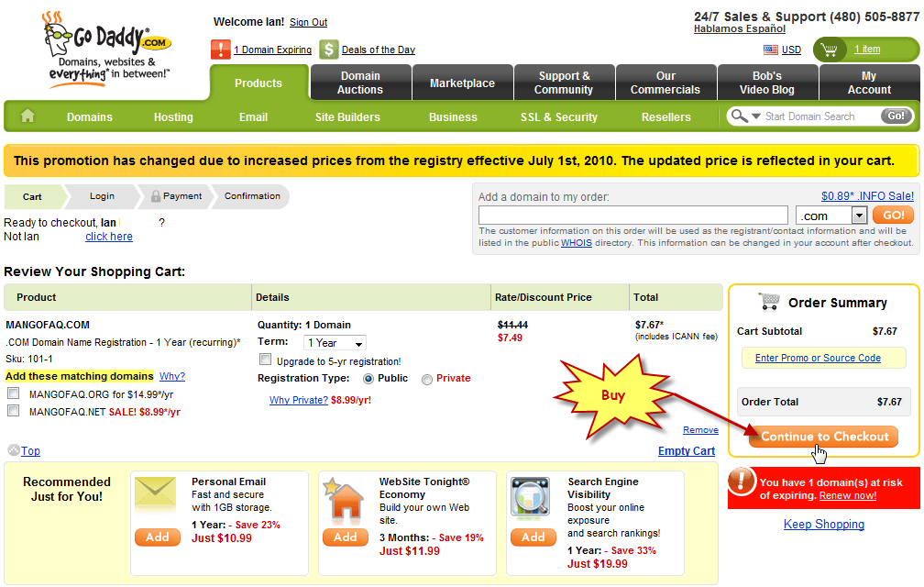Click the GoDaddy logo
Viewport: 924px width, 587px height.
coord(106,49)
